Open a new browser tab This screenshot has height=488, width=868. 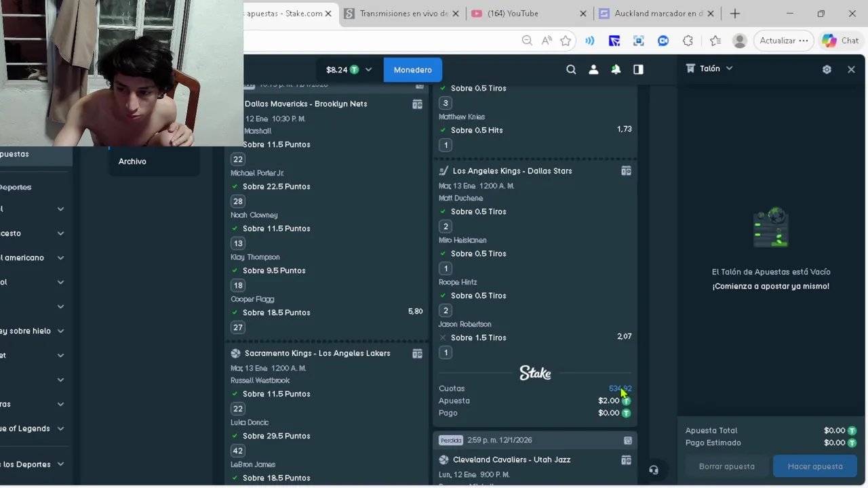click(735, 14)
